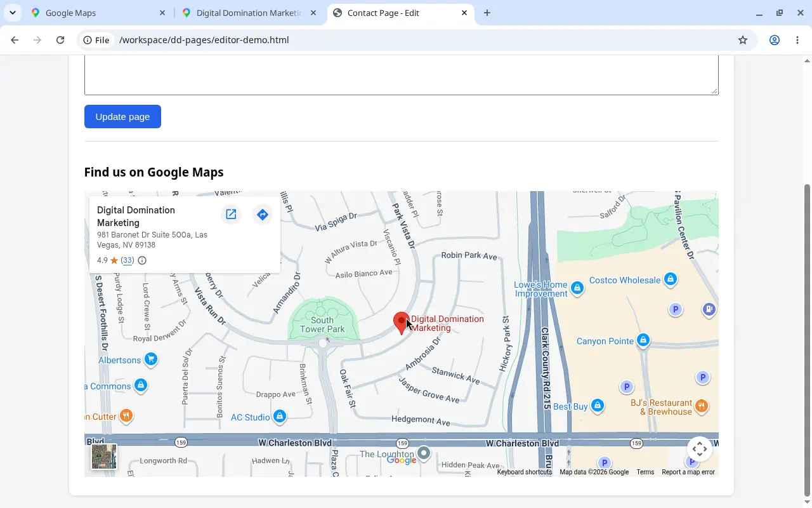Open Keyboard shortcuts for map
Screen dimensions: 812x508
pos(525,472)
